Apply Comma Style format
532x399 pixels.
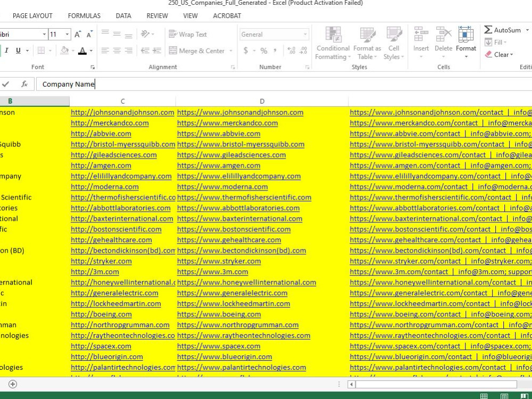click(275, 51)
